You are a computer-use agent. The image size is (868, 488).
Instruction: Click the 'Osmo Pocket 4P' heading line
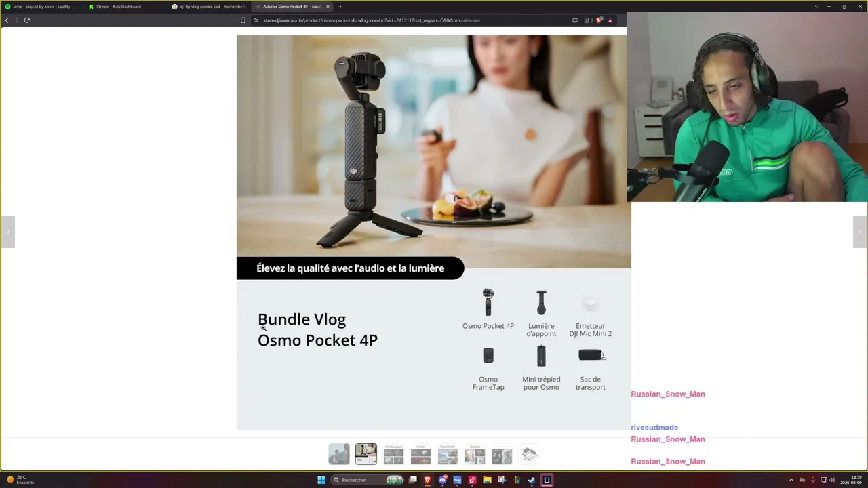click(x=317, y=340)
